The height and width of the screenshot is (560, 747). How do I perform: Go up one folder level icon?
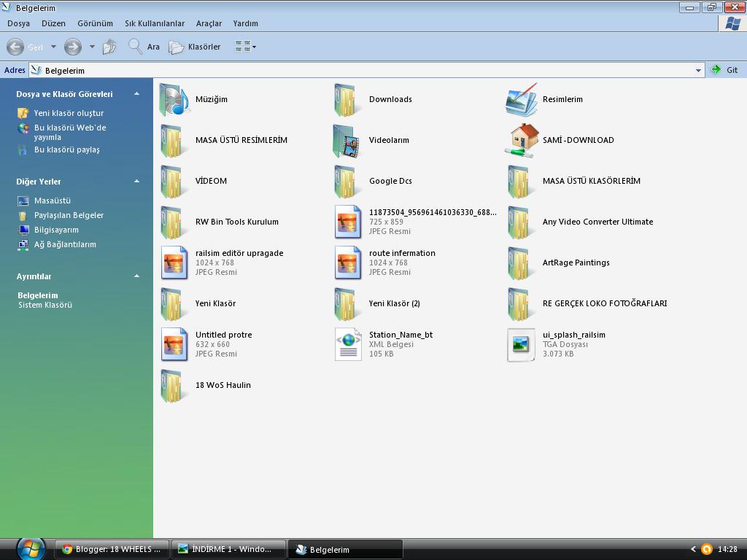coord(109,47)
